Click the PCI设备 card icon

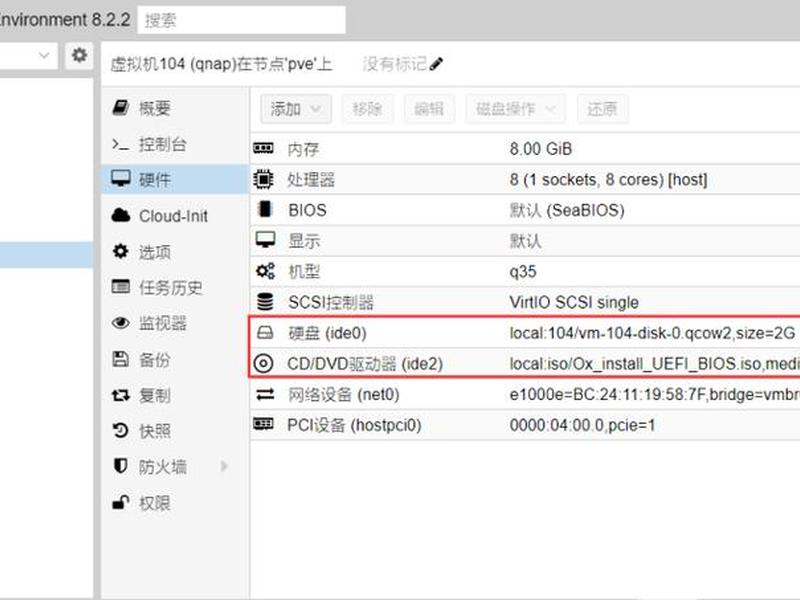[x=263, y=424]
